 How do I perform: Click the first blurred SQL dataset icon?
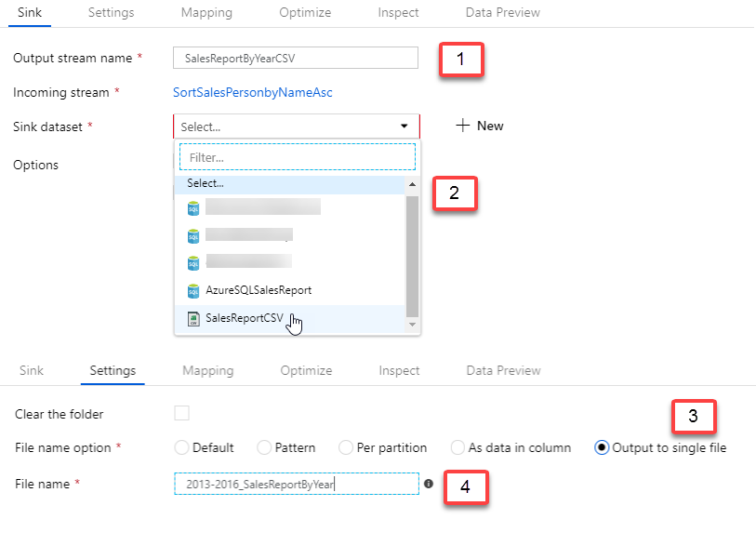(x=193, y=207)
